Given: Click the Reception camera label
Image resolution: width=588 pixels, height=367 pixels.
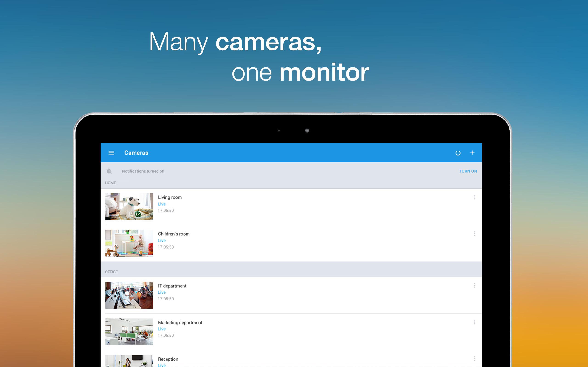Looking at the screenshot, I should pyautogui.click(x=168, y=359).
